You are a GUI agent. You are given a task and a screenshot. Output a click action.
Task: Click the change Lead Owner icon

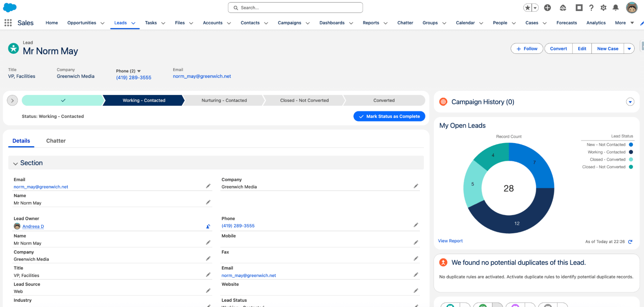click(x=208, y=226)
